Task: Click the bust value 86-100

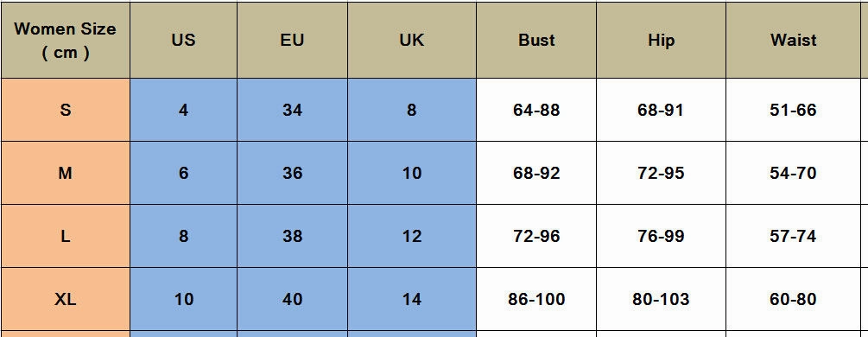Action: [x=536, y=299]
